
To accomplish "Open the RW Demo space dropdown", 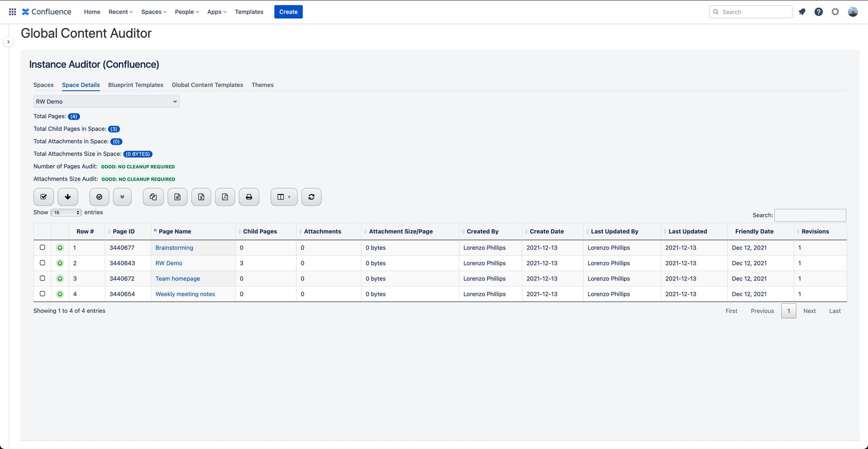I will point(106,101).
